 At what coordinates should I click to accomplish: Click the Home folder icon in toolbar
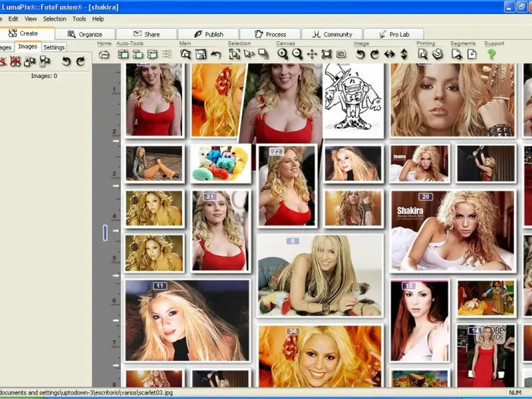coord(104,55)
